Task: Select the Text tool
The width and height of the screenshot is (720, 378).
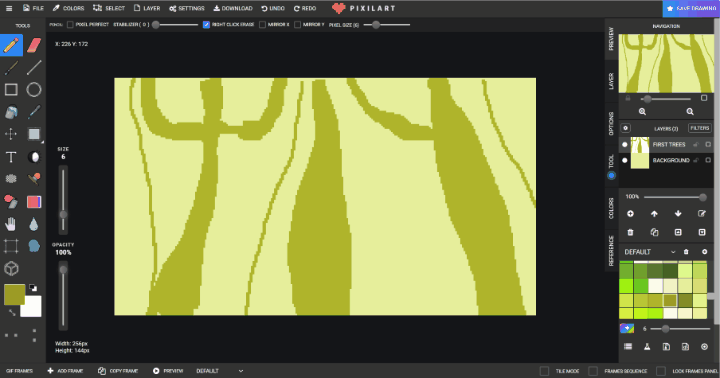Action: click(11, 157)
